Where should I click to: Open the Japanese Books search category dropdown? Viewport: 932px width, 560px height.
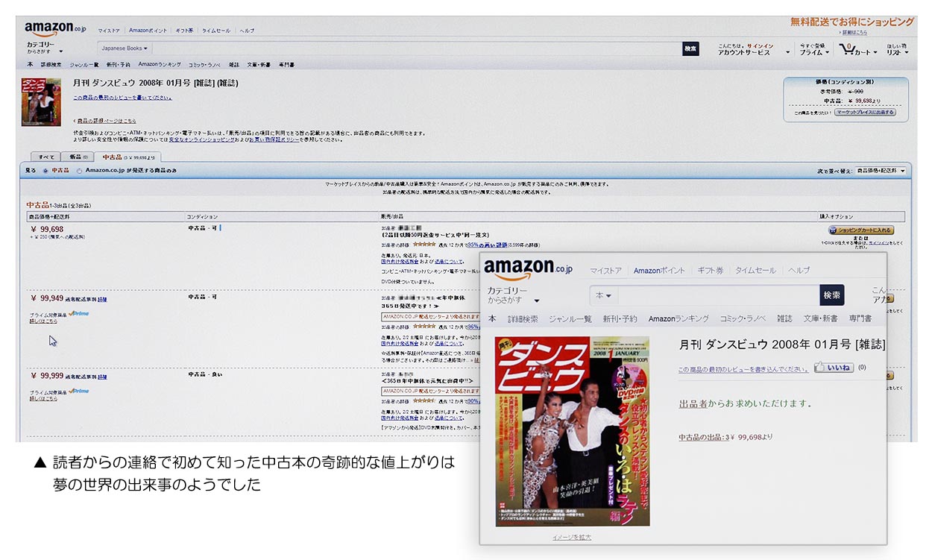[125, 48]
